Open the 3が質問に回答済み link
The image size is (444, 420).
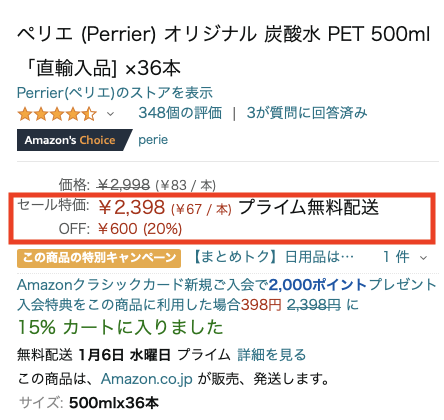tap(307, 113)
